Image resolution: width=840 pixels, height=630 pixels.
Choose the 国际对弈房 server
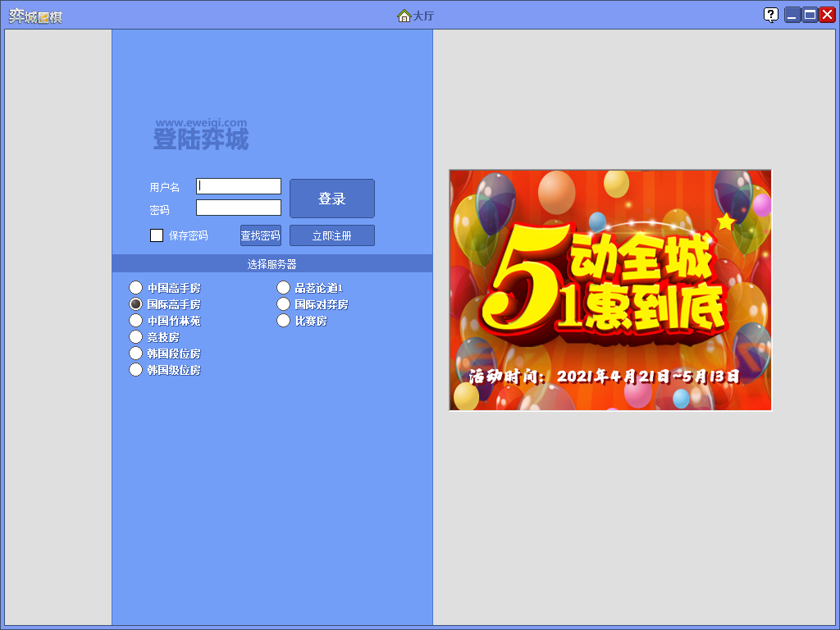pos(284,304)
